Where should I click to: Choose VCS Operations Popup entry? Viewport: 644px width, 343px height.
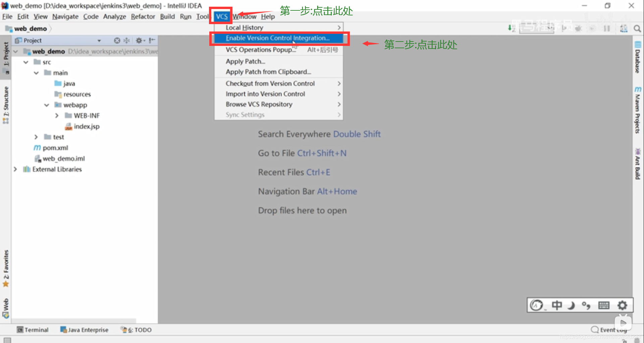[x=279, y=50]
